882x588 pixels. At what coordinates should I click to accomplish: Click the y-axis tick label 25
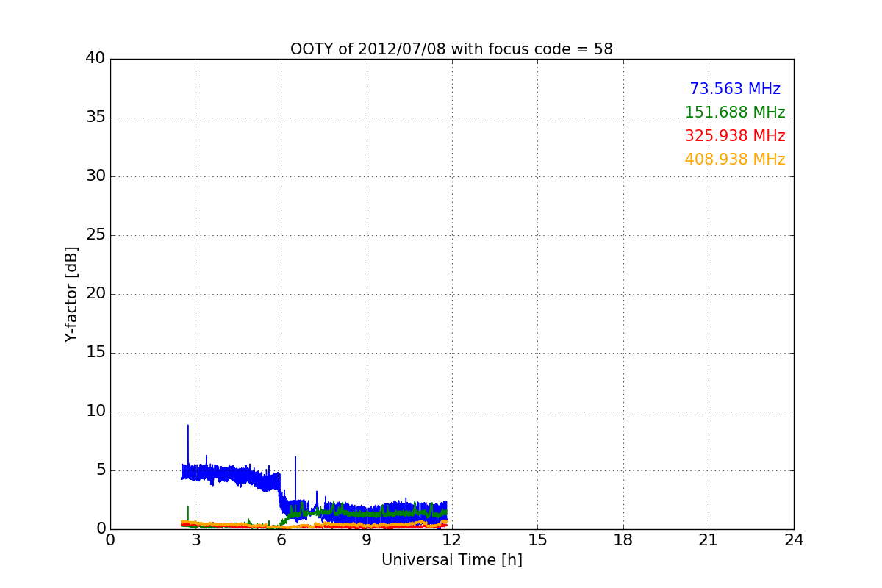(x=96, y=235)
